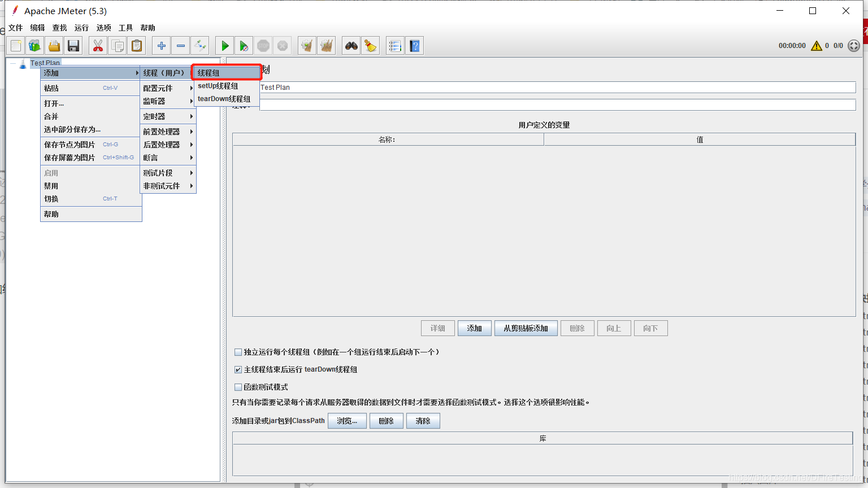Click the Cut scissors icon
This screenshot has height=488, width=868.
pos(98,46)
